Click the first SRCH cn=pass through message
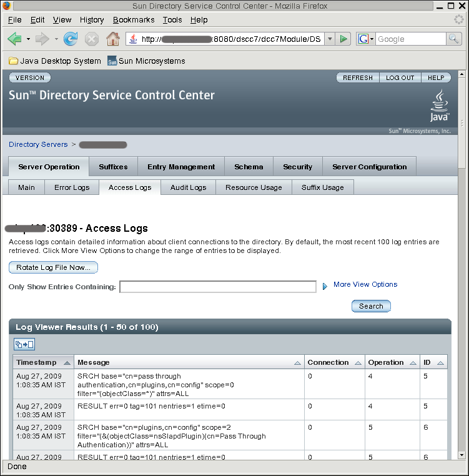Viewport: 469px width, 476px height. point(189,385)
